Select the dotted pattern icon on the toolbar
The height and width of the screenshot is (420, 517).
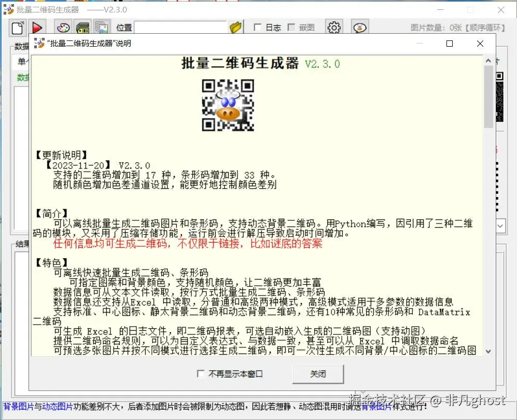[102, 27]
